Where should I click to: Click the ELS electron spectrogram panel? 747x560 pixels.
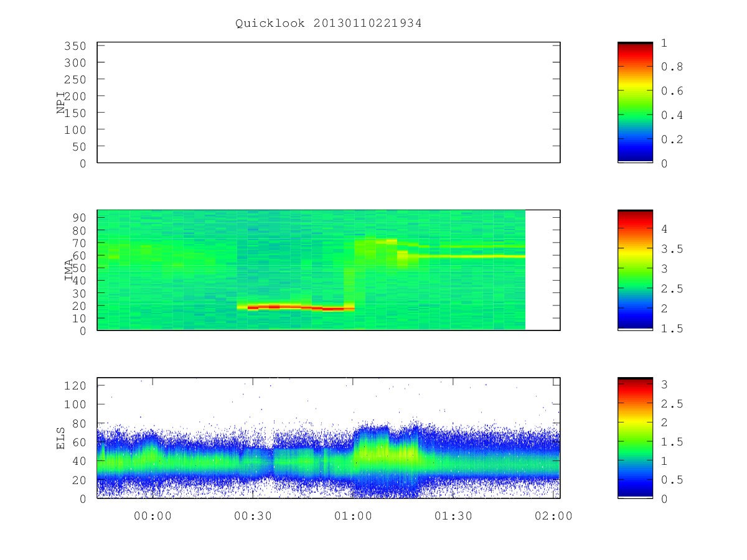tap(329, 438)
